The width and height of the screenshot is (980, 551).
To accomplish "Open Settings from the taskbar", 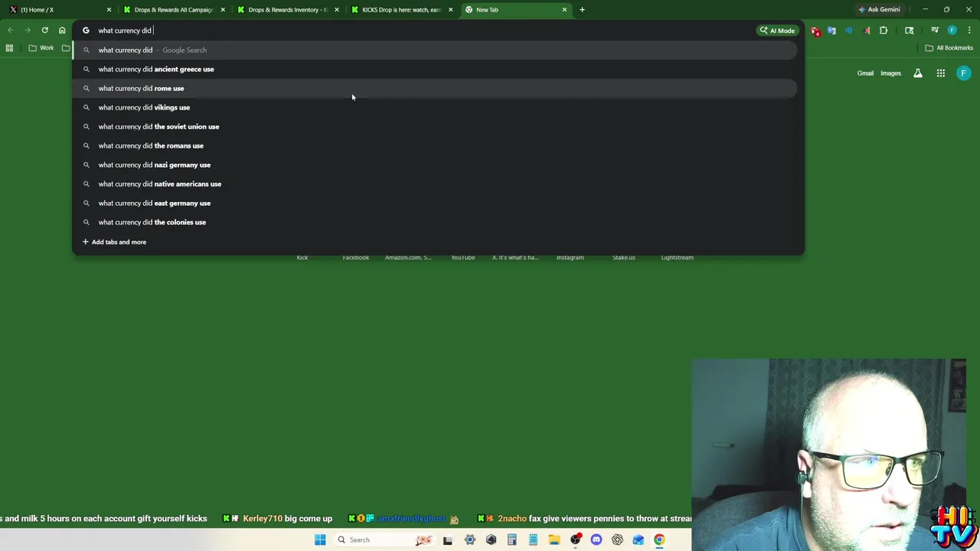I will [x=469, y=540].
